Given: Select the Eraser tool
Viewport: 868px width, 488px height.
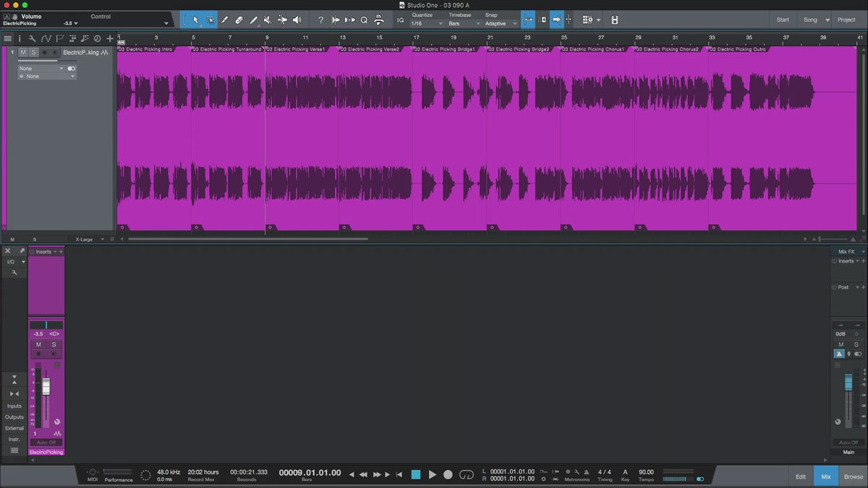Looking at the screenshot, I should [x=239, y=20].
